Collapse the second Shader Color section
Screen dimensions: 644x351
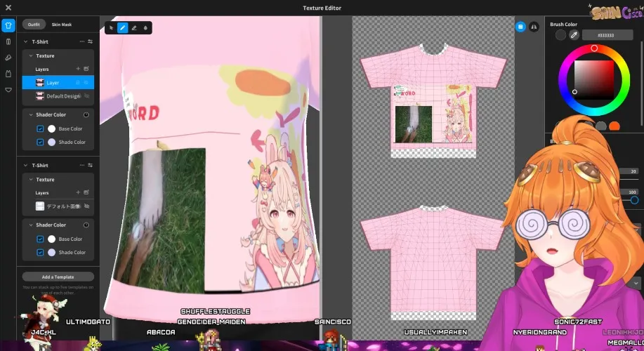(x=31, y=225)
